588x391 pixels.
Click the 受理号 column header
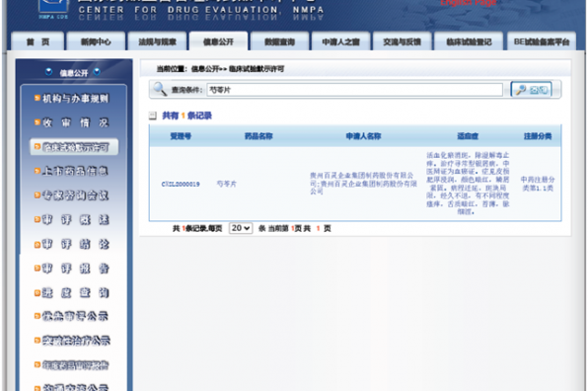tap(181, 136)
